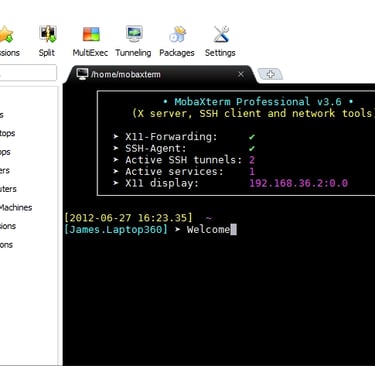375x366 pixels.
Task: Open MobaXterm Settings
Action: coord(220,41)
